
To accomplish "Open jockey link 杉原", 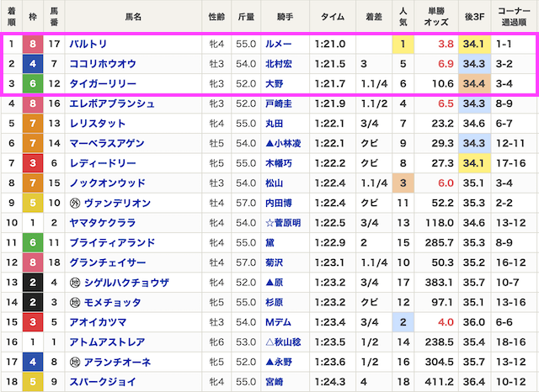I will (275, 303).
